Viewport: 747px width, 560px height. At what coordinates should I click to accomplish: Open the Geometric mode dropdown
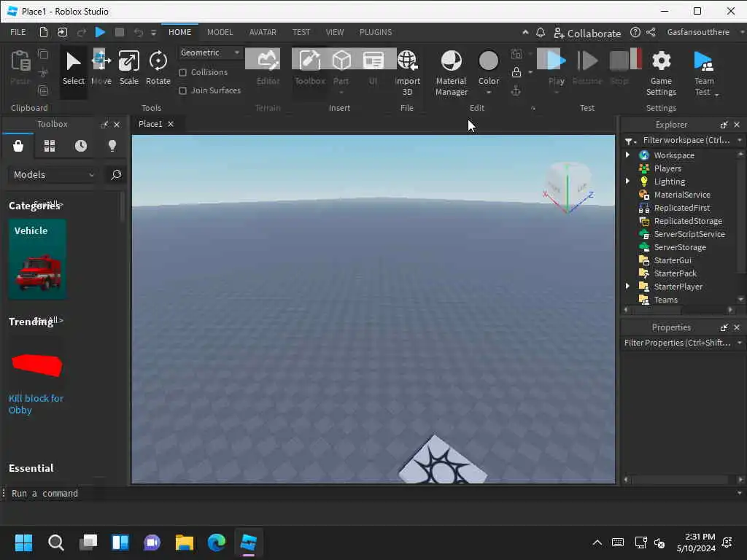click(210, 52)
